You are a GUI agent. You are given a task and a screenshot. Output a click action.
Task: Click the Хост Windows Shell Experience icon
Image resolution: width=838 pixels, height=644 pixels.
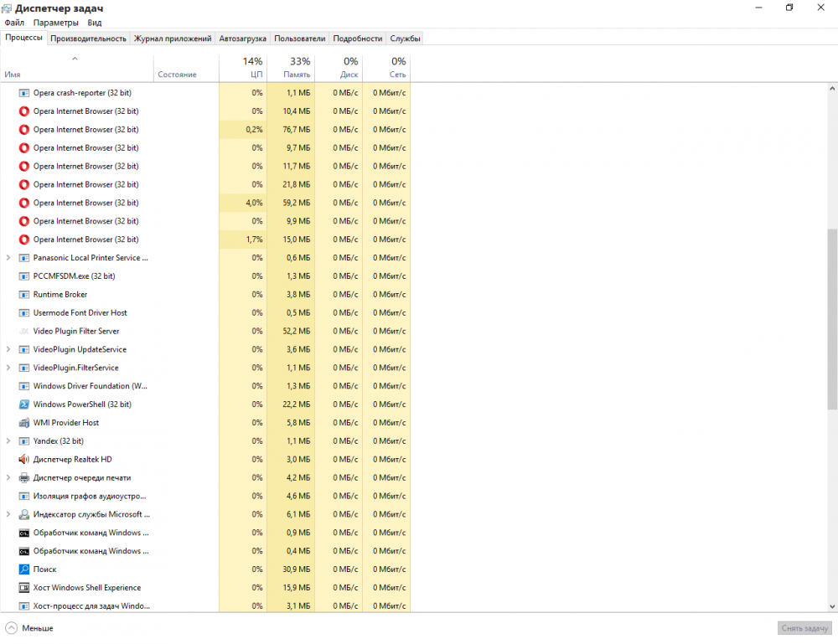click(24, 588)
